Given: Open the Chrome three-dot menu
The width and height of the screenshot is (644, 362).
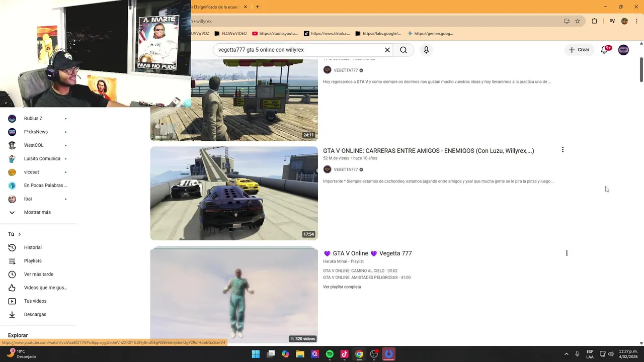Looking at the screenshot, I should coord(636,21).
